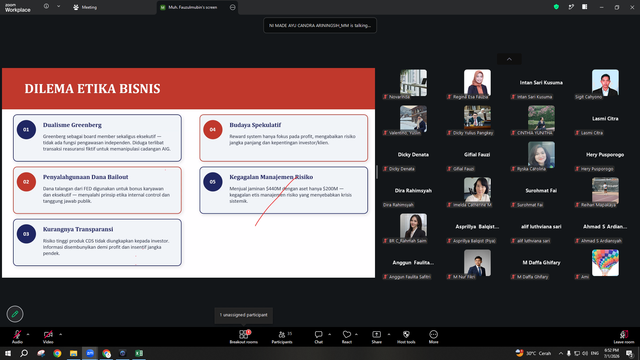Select the Muh. Fauzulmubin's screen tab

pyautogui.click(x=192, y=7)
